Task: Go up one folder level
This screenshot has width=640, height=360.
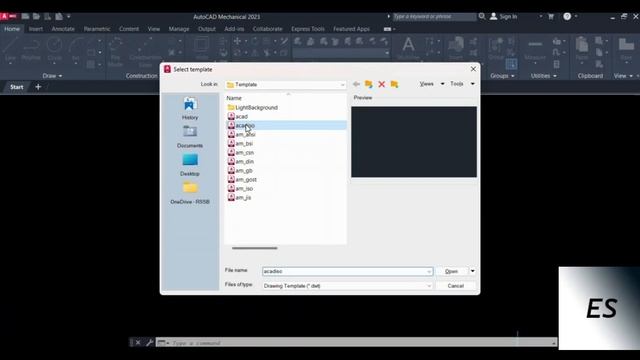Action: (369, 84)
